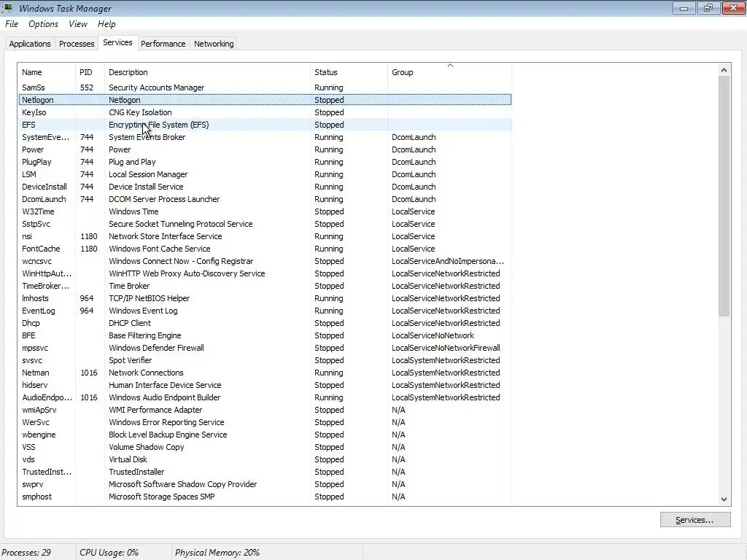747x560 pixels.
Task: Sort by the Group column header
Action: pos(449,72)
